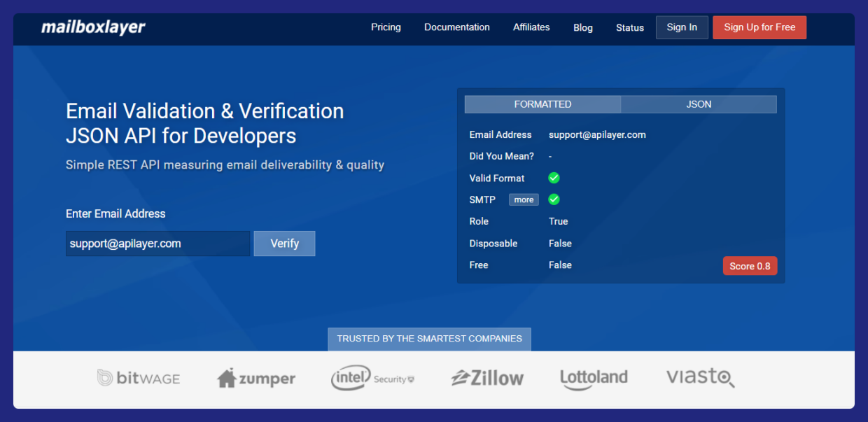Click the green Valid Format checkmark
This screenshot has width=868, height=422.
click(x=554, y=178)
